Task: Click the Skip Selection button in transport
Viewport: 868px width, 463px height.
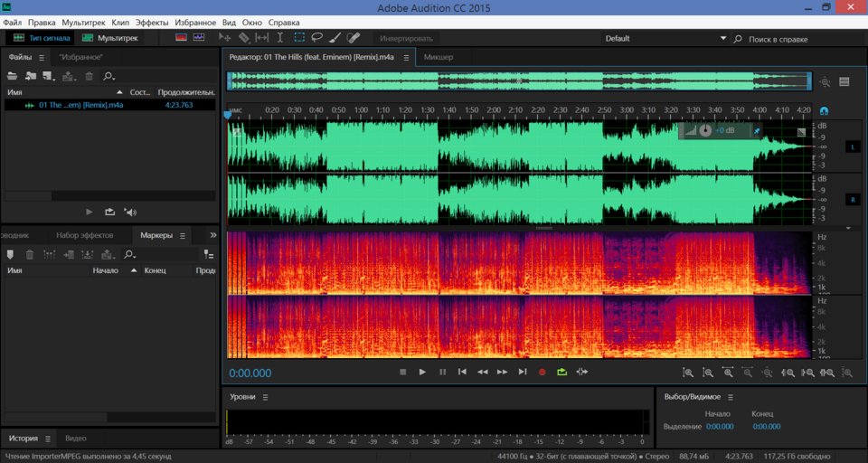Action: [x=581, y=373]
